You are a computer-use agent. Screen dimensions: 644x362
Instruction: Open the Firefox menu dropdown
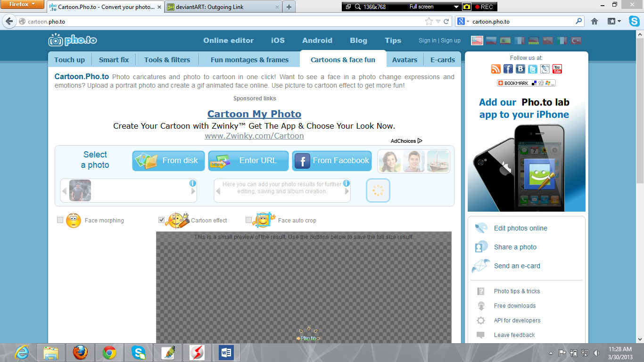(x=23, y=4)
